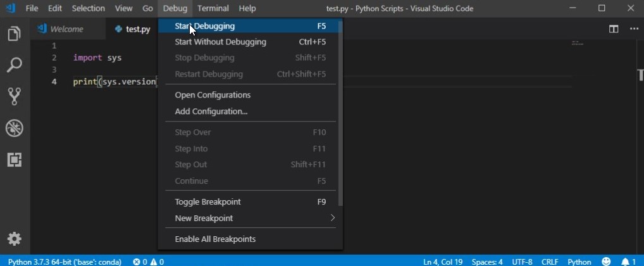Screen dimensions: 644x266
Task: Close the Debug menu via its header
Action: pos(175,8)
